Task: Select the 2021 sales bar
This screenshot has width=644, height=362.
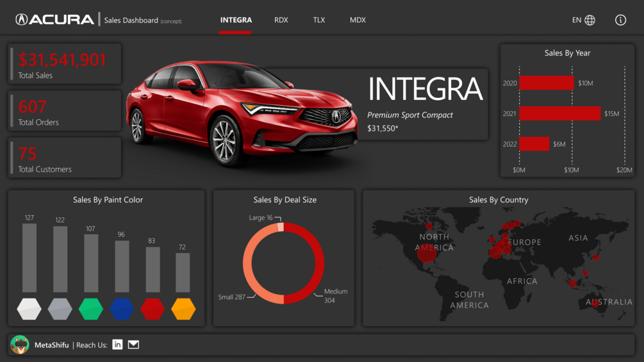Action: coord(560,113)
